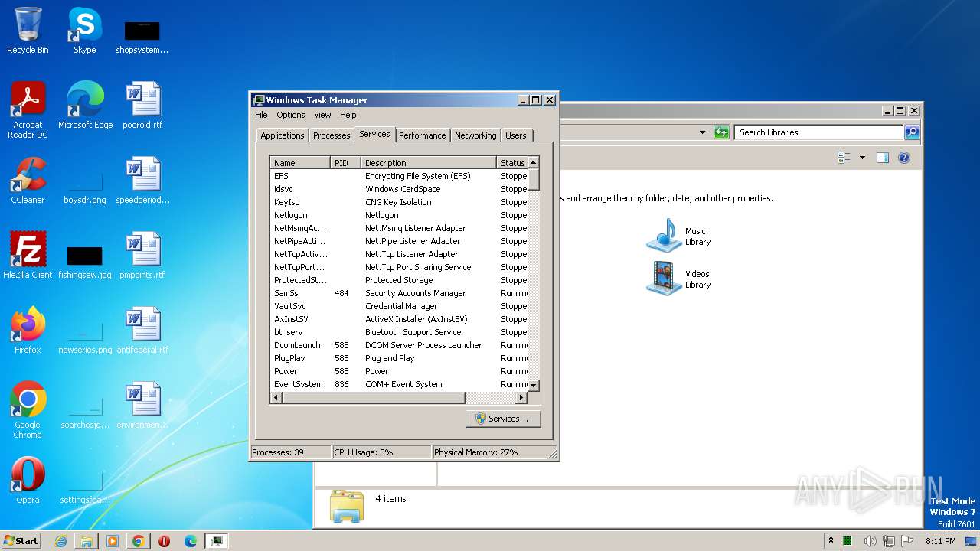Launch Microsoft Edge desktop shortcut
The image size is (980, 551).
(85, 106)
